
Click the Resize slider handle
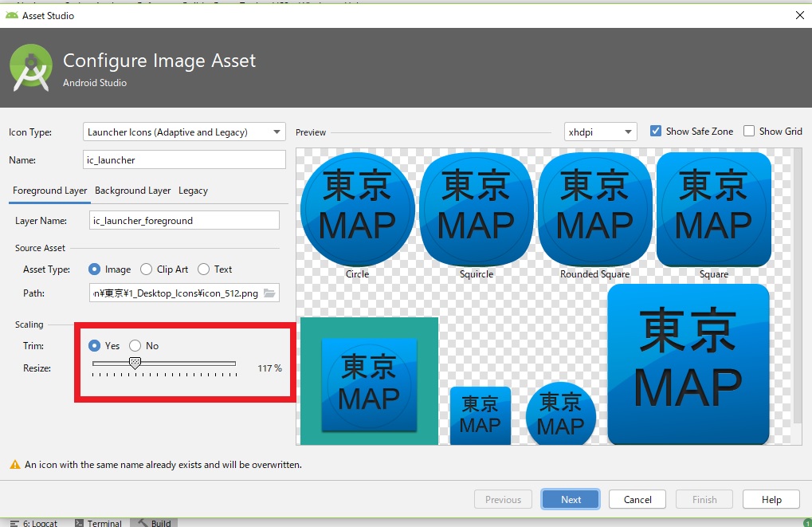pyautogui.click(x=135, y=364)
